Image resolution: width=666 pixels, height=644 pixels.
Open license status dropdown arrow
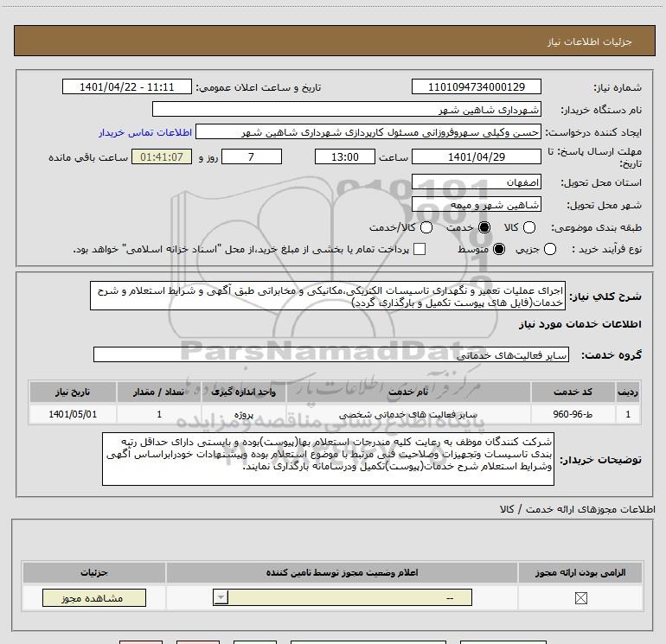tap(221, 597)
